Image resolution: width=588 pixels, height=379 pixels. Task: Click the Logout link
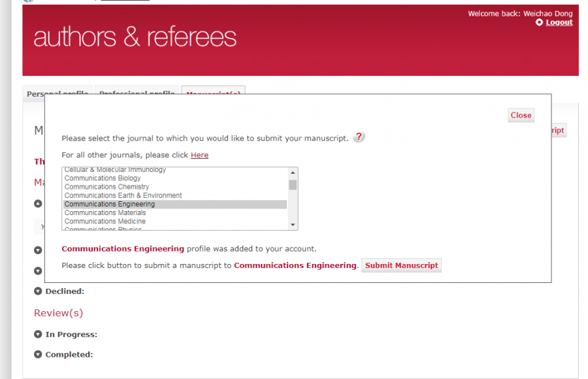[559, 22]
